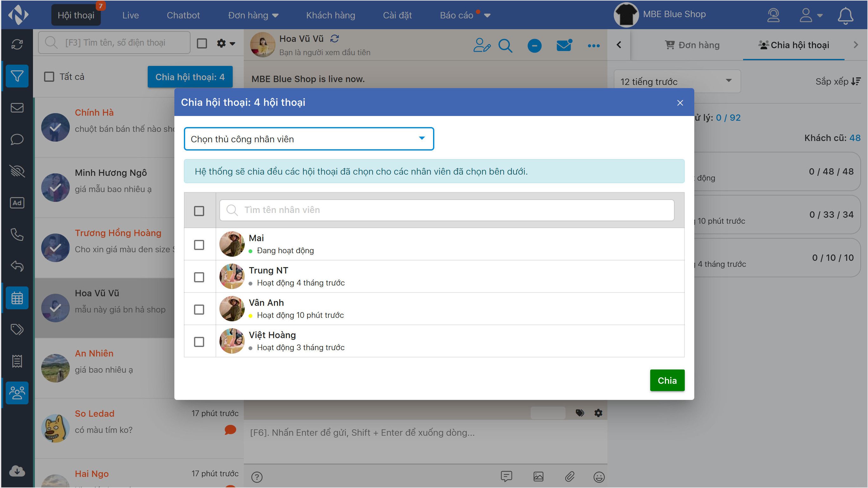Screen dimensions: 868x488
Task: Check the Trung NT employee checkbox
Action: click(199, 277)
